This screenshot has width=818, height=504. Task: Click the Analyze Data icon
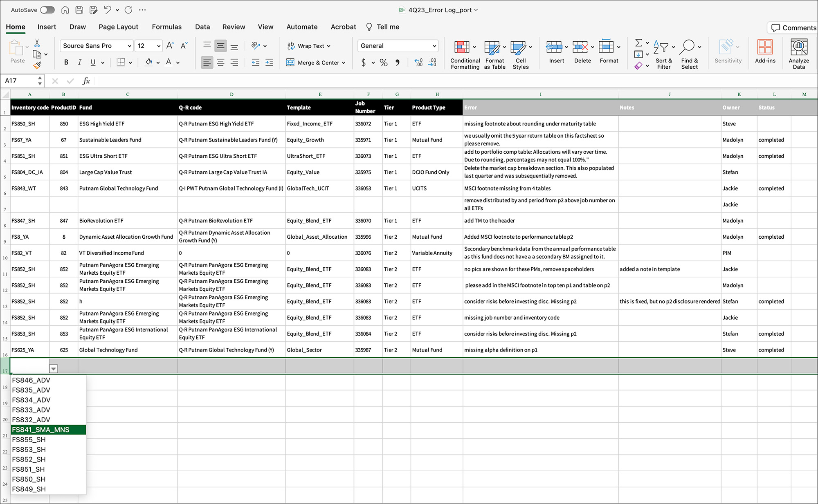point(798,47)
